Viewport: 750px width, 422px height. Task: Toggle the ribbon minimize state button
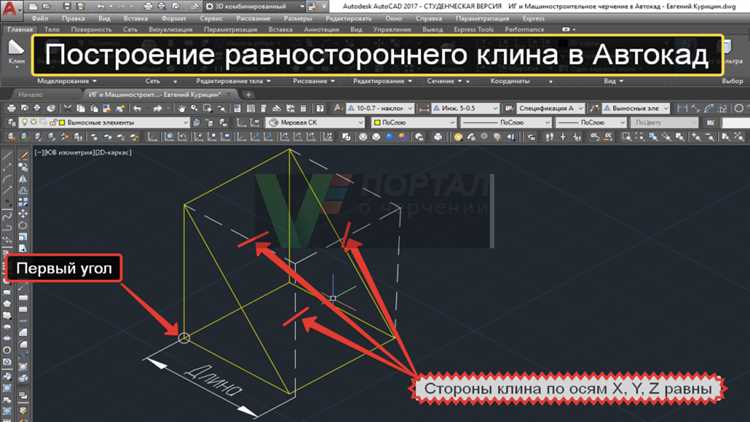tap(568, 29)
